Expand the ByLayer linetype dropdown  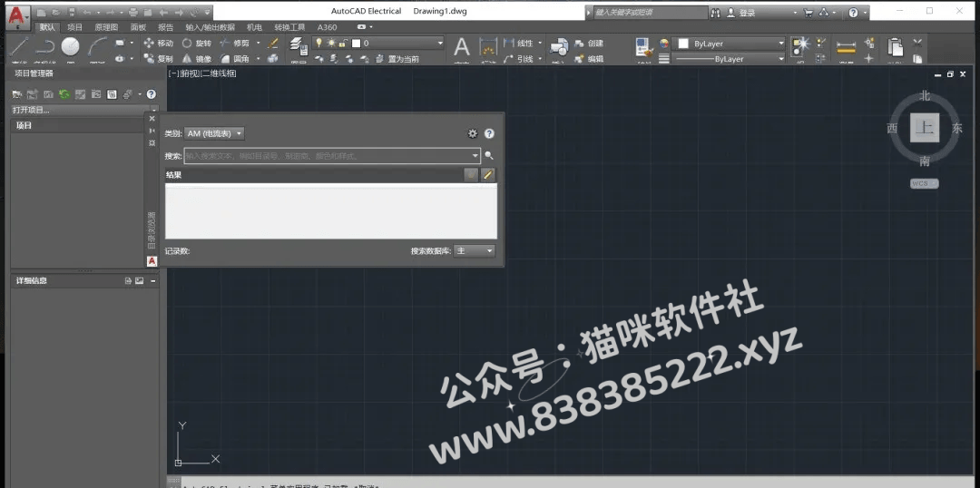(x=781, y=59)
